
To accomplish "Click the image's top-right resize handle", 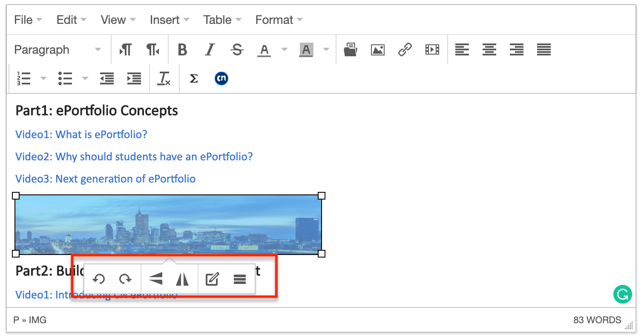I will (x=322, y=196).
